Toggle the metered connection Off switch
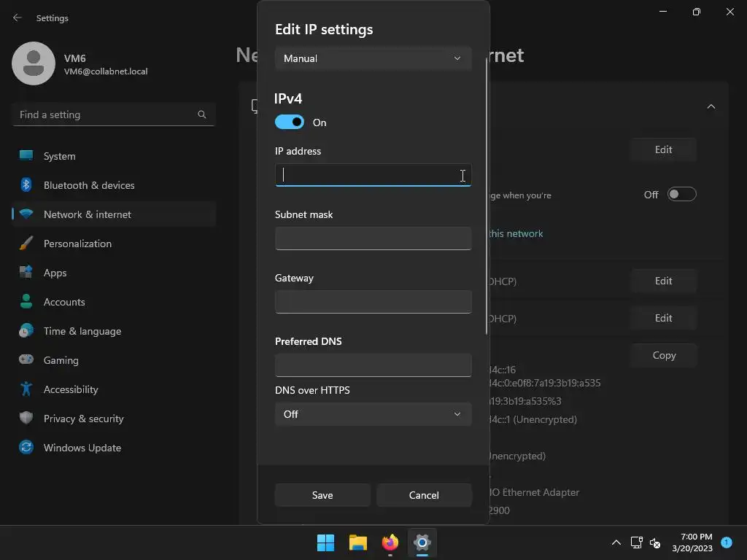Image resolution: width=747 pixels, height=560 pixels. tap(681, 195)
